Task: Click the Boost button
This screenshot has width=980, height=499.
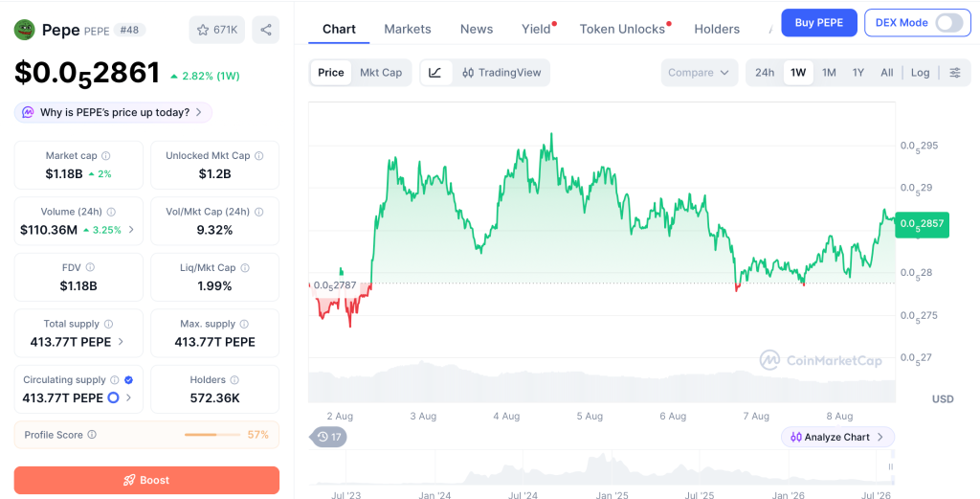Action: coord(146,480)
